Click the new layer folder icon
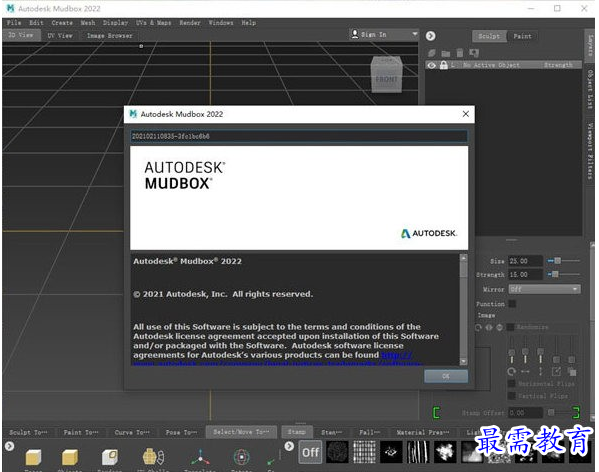This screenshot has width=599, height=472. click(446, 53)
